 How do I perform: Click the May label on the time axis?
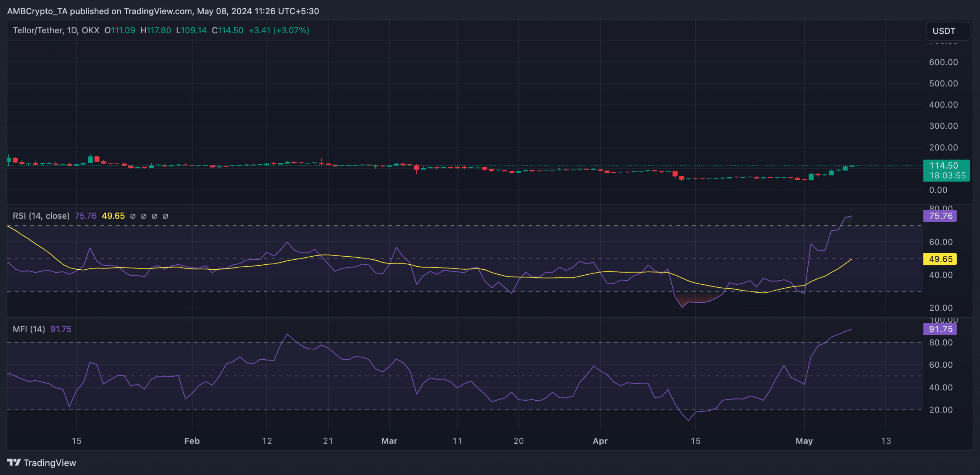[x=804, y=441]
